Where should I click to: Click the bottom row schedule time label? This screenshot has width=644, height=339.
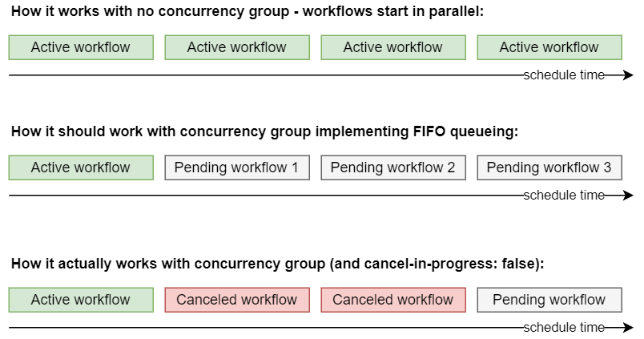click(564, 328)
